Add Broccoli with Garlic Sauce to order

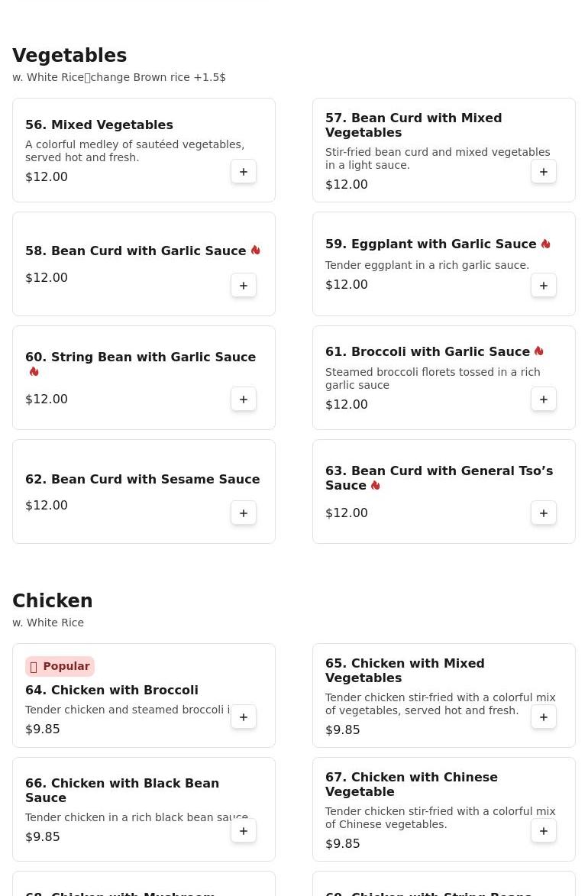pos(544,399)
